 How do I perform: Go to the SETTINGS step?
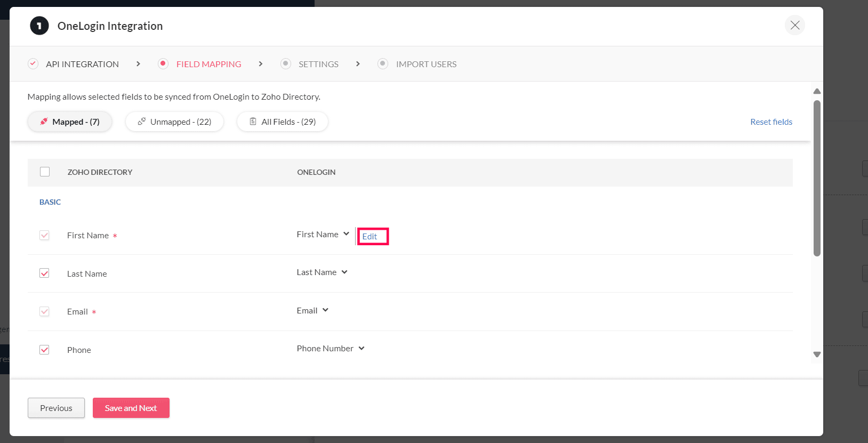click(318, 64)
